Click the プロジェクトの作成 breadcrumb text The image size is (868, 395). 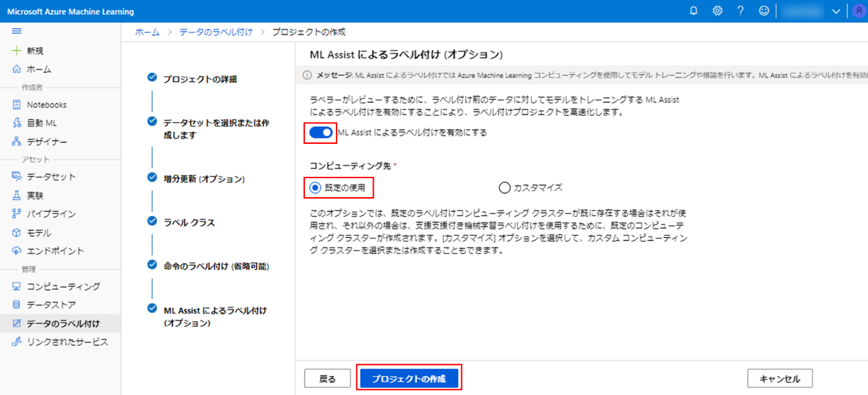point(308,32)
